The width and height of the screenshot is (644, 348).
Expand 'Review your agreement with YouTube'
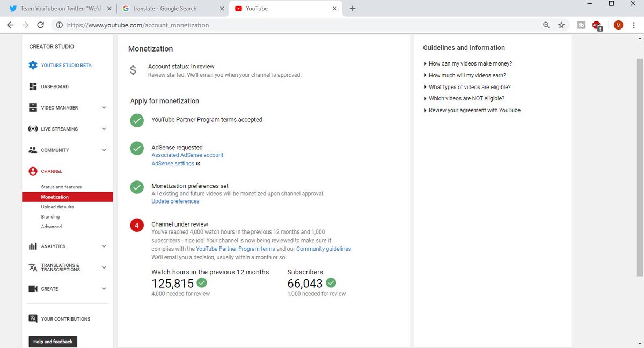[x=472, y=110]
